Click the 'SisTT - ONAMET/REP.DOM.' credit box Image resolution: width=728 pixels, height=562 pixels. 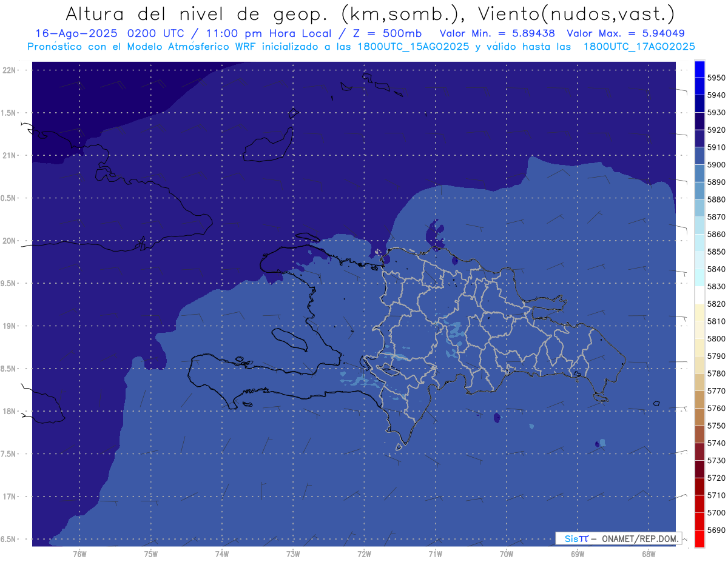pos(618,538)
